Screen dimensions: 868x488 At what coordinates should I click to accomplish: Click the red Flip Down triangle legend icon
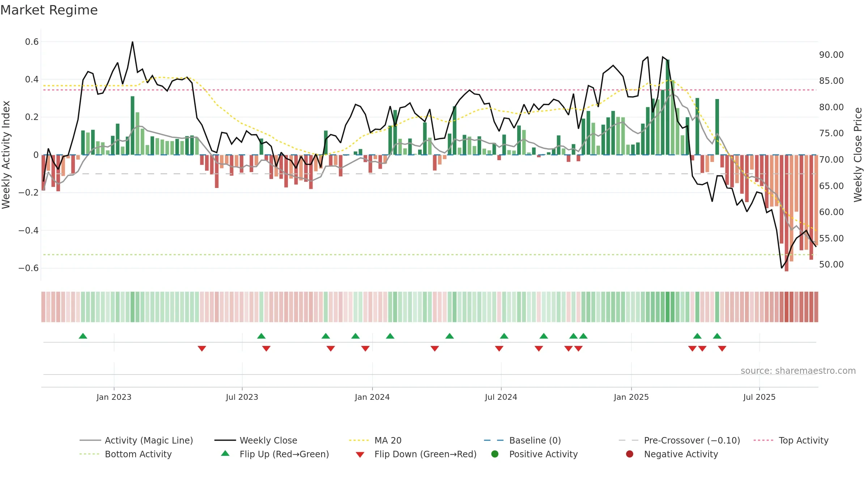click(x=360, y=455)
